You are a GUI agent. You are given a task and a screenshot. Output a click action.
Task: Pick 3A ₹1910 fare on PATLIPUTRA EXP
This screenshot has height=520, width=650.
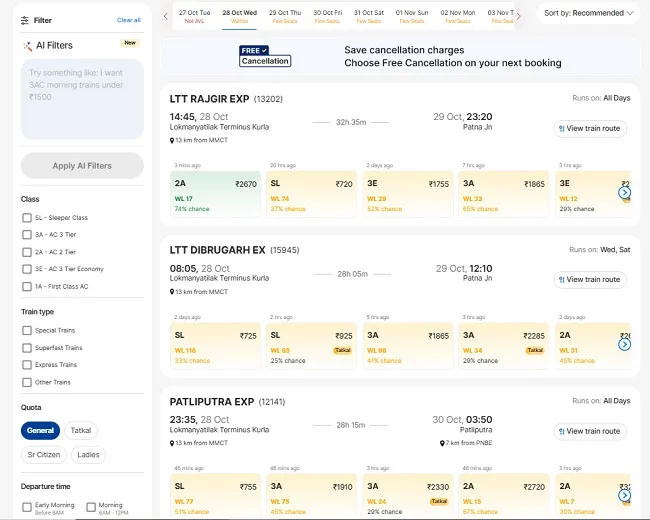coord(311,496)
